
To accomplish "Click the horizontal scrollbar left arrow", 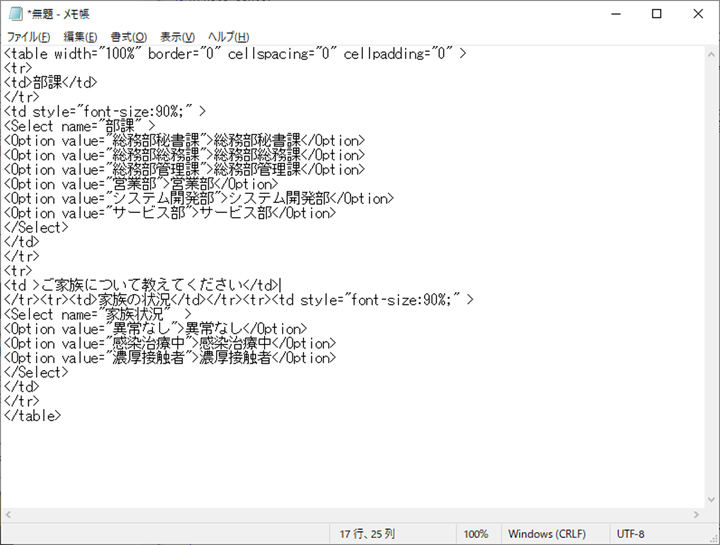I will 8,515.
